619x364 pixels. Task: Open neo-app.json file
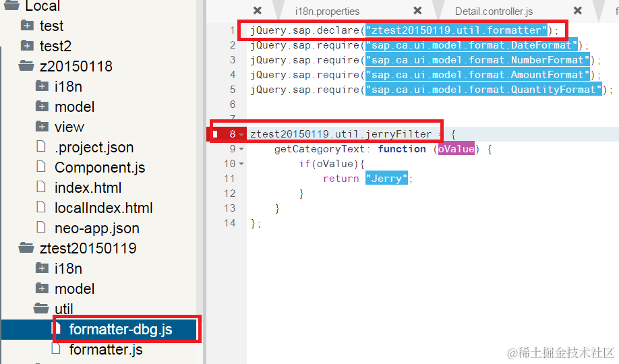(97, 229)
